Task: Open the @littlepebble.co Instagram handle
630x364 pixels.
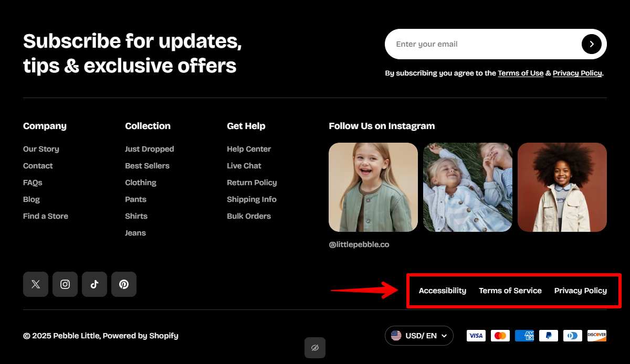Action: (359, 244)
